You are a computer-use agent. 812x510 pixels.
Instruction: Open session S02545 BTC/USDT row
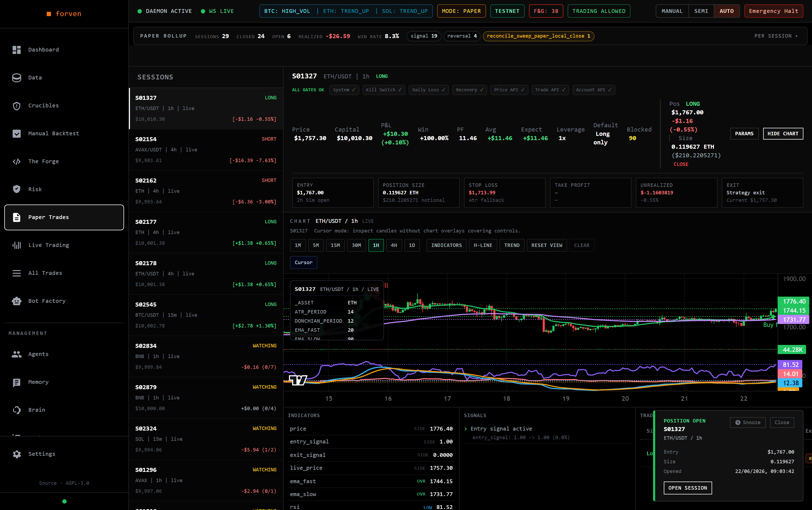pyautogui.click(x=206, y=315)
